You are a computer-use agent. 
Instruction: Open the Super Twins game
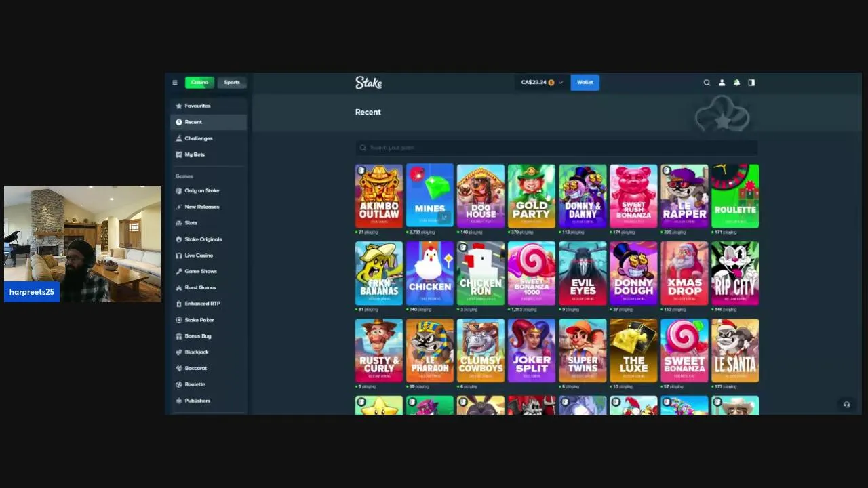pos(583,350)
